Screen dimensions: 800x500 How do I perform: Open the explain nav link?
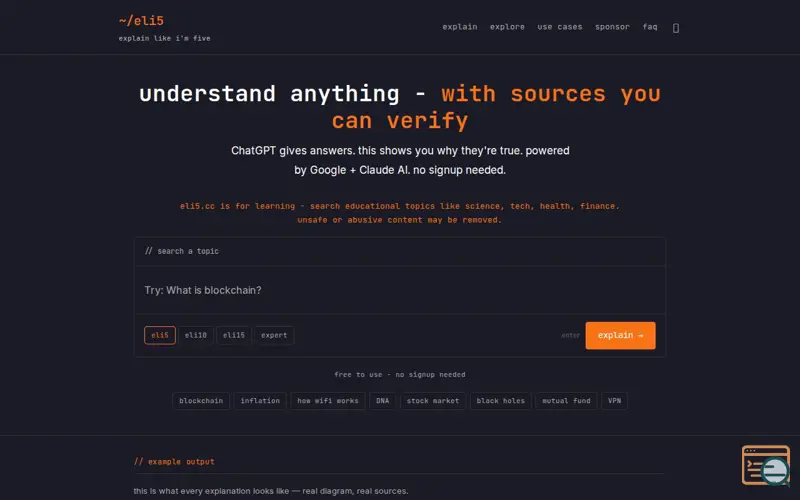460,27
